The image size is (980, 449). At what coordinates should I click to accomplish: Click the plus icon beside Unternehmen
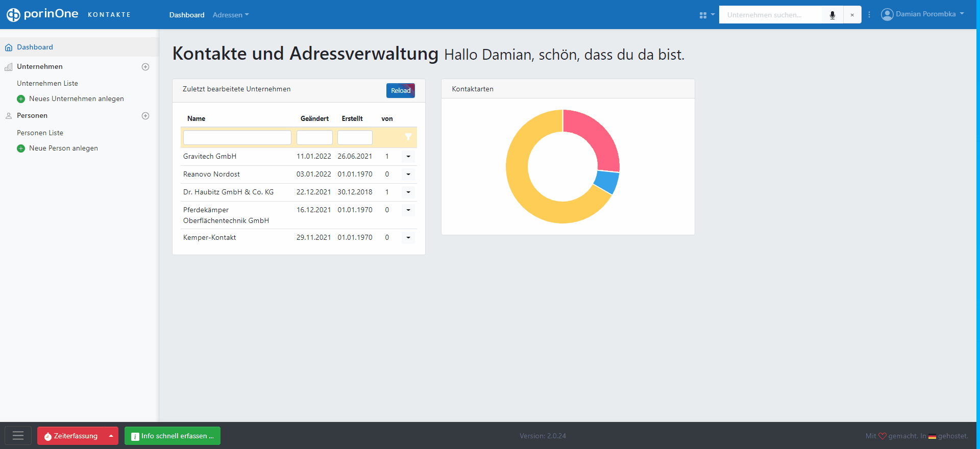click(145, 67)
